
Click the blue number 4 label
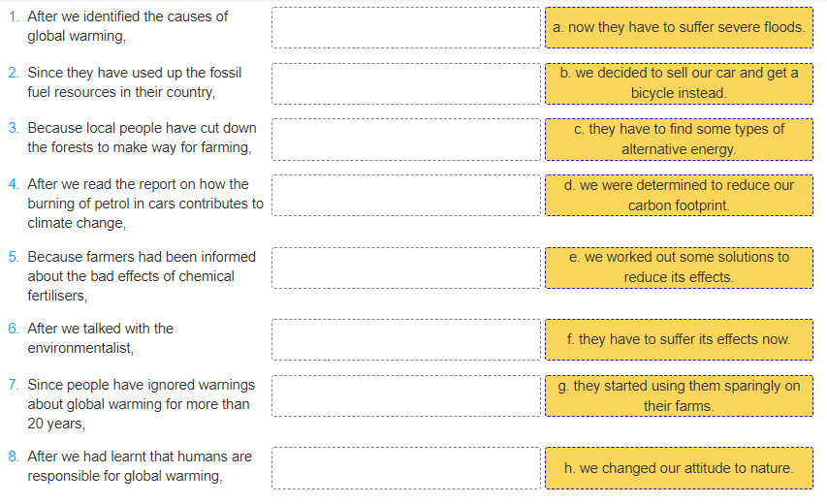tap(14, 184)
